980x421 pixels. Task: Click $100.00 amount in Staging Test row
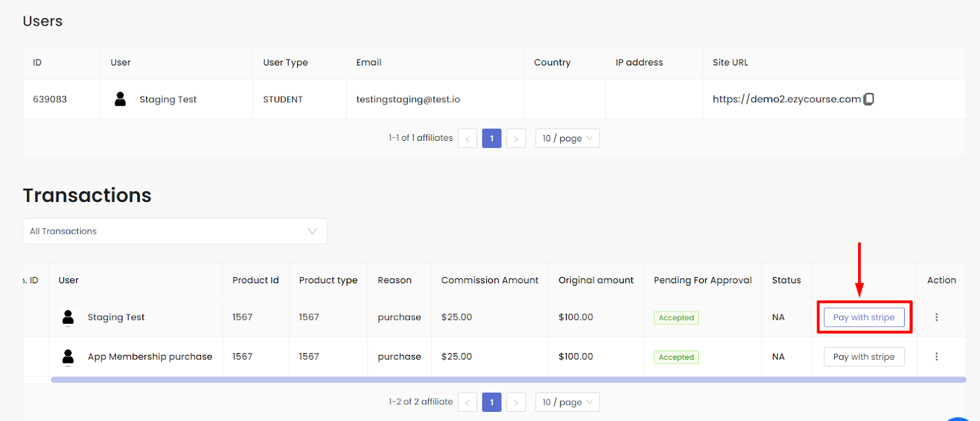coord(576,317)
